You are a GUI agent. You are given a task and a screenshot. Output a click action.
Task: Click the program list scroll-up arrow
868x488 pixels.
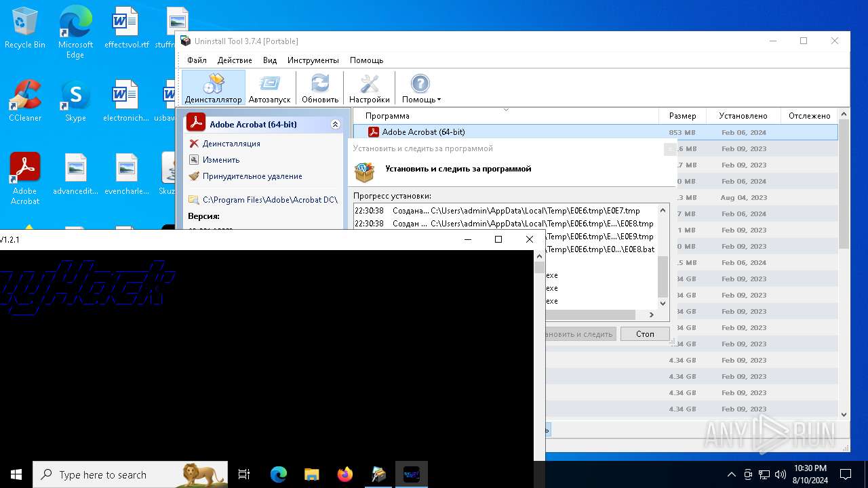tap(844, 115)
